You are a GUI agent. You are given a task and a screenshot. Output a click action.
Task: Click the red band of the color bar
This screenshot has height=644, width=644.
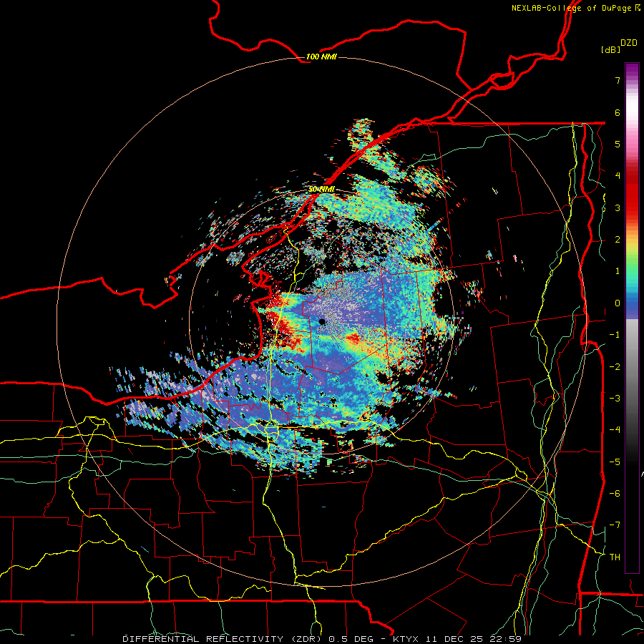[x=632, y=195]
